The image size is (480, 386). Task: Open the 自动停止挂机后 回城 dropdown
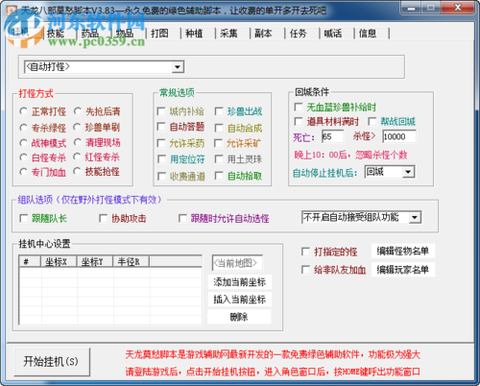pyautogui.click(x=408, y=172)
